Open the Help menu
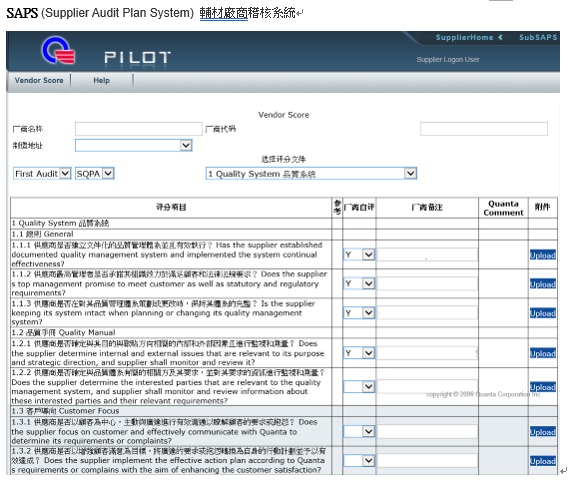 point(101,80)
